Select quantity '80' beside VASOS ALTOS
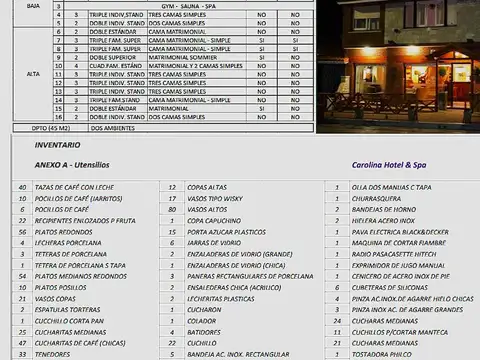This screenshot has width=480, height=360. pos(172,210)
